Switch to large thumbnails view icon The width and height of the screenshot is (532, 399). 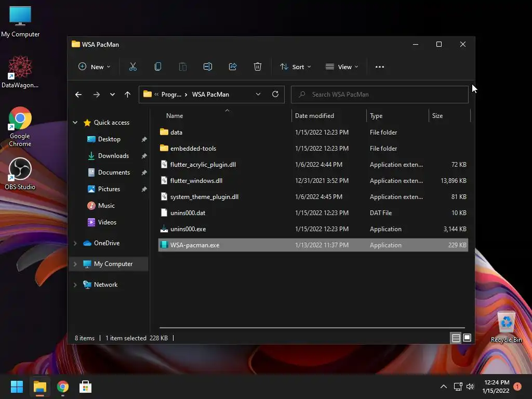[467, 338]
